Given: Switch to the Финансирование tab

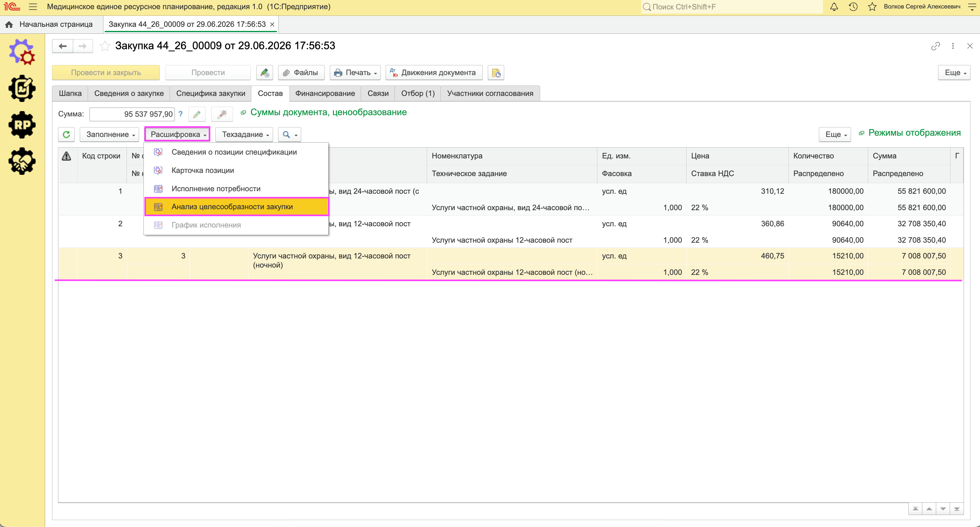Looking at the screenshot, I should point(325,93).
